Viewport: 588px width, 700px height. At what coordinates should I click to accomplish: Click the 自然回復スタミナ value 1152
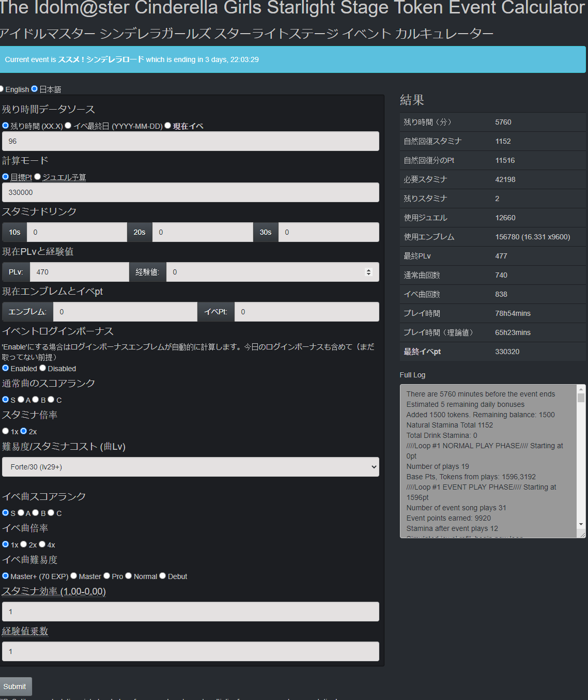tap(503, 141)
